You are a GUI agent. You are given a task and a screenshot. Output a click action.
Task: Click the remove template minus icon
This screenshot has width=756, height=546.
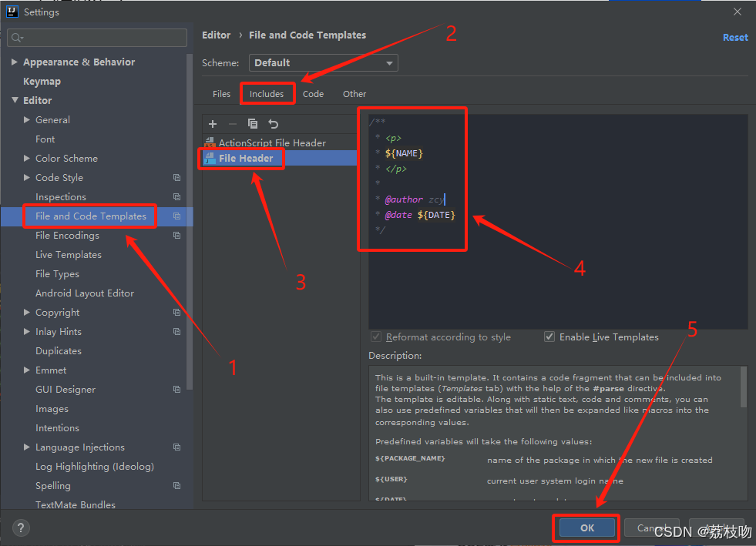(x=233, y=124)
